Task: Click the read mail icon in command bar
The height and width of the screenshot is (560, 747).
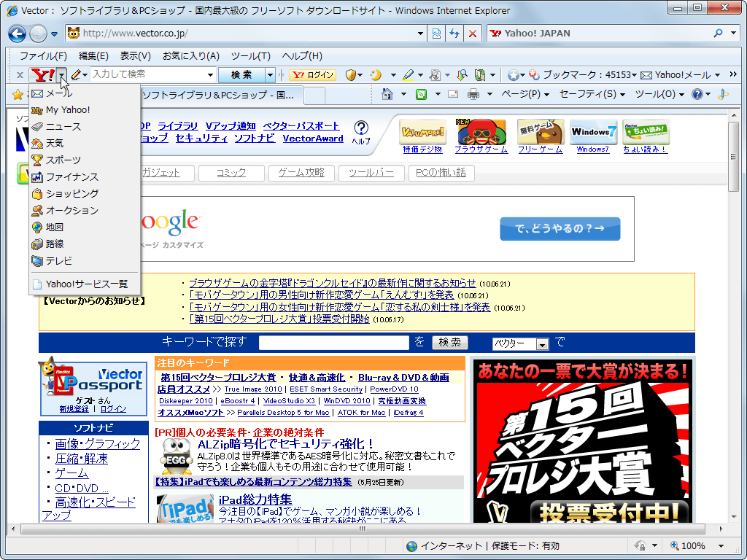Action: 453,94
